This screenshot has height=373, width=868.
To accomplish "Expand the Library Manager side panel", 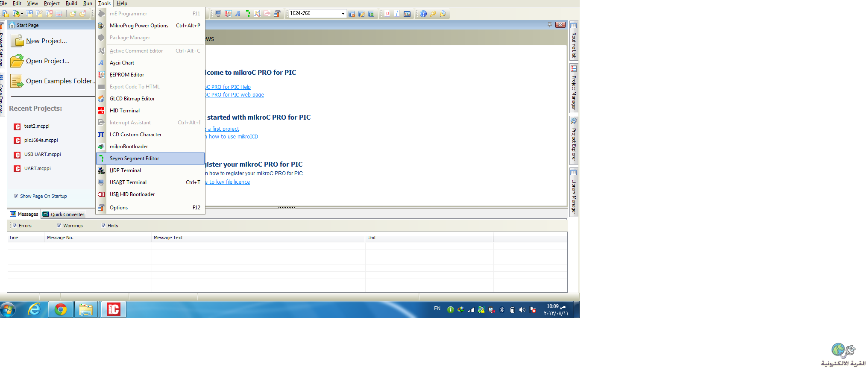I will [x=574, y=193].
